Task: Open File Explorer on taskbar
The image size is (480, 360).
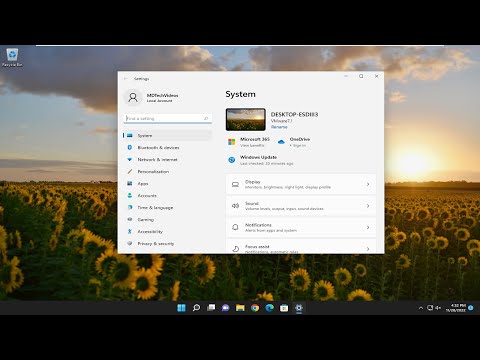Action: (240, 308)
